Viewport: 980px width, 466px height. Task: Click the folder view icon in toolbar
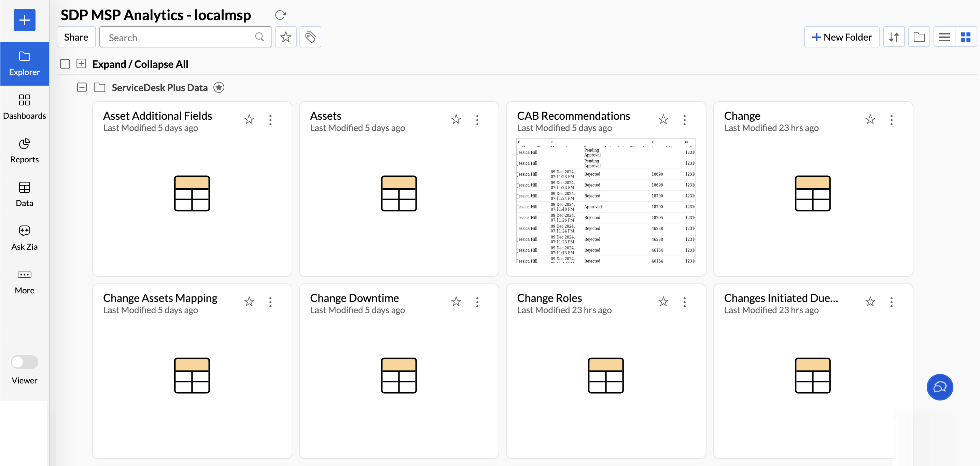(919, 37)
